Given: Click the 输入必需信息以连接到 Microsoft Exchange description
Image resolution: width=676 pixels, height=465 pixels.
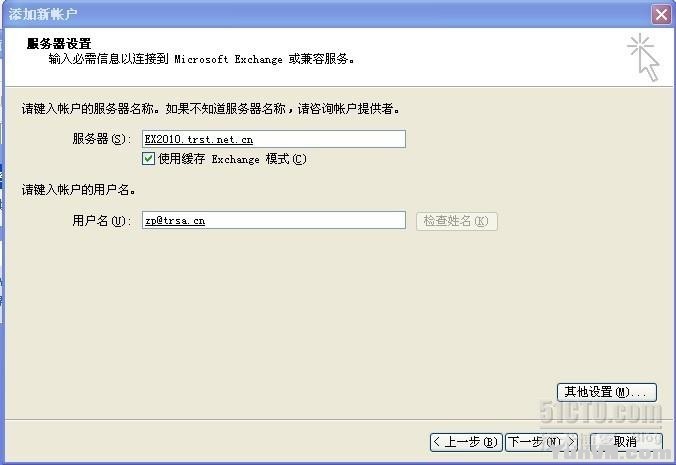Looking at the screenshot, I should pos(201,59).
